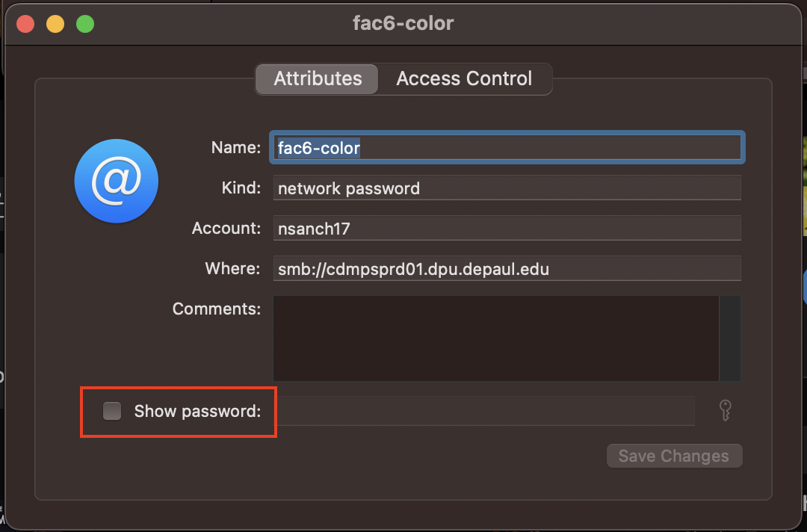Viewport: 807px width, 532px height.
Task: Click the Name field containing fac6-color
Action: point(507,148)
